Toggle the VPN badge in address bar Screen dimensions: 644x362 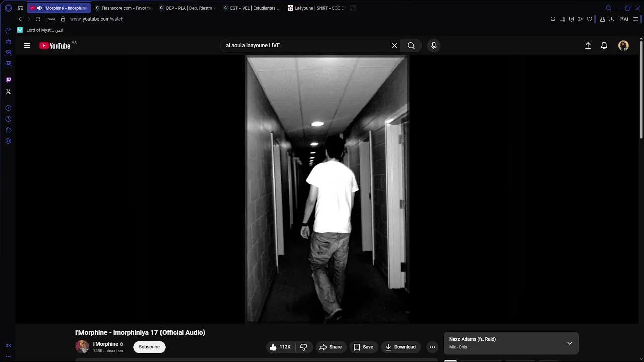(x=51, y=19)
